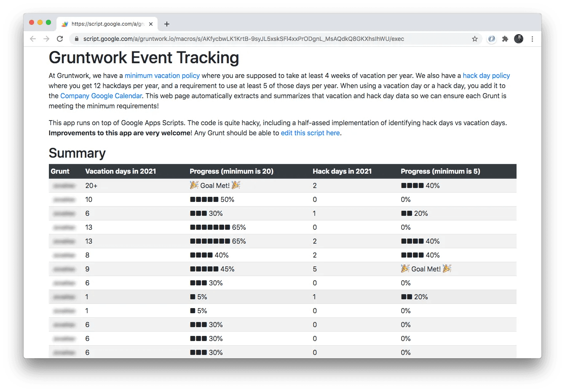The image size is (565, 392).
Task: Click the Progress (minimum is 5) header
Action: [x=440, y=171]
